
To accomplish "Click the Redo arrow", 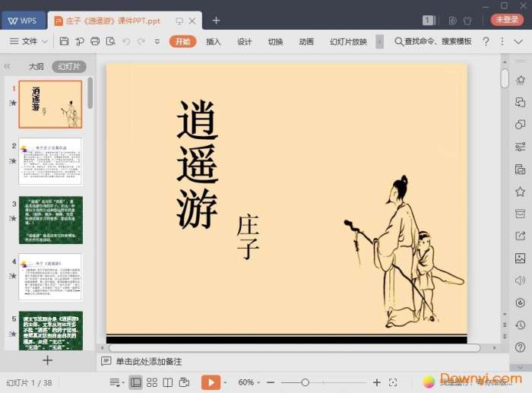I will pos(141,41).
